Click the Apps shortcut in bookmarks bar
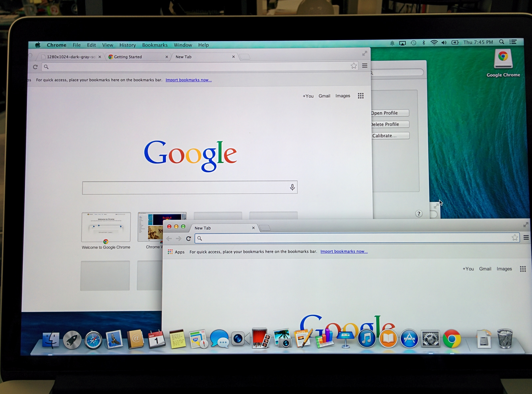 coord(176,252)
